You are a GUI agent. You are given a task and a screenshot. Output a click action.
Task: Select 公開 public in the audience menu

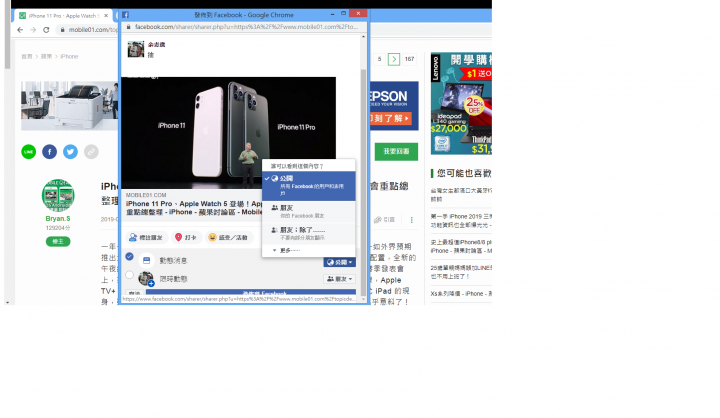tap(309, 186)
